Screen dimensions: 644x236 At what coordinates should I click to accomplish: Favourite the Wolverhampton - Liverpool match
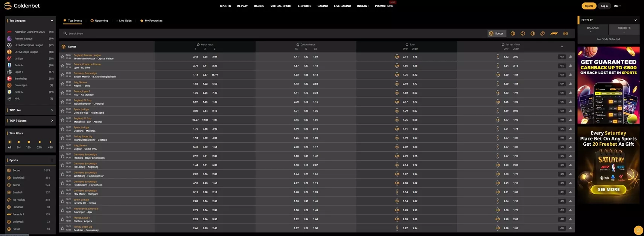62,102
